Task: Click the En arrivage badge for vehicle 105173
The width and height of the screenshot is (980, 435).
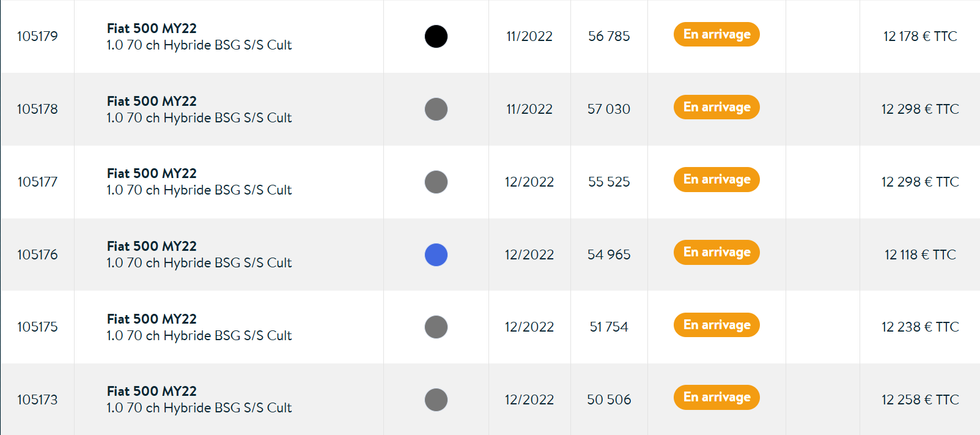Action: pos(717,397)
